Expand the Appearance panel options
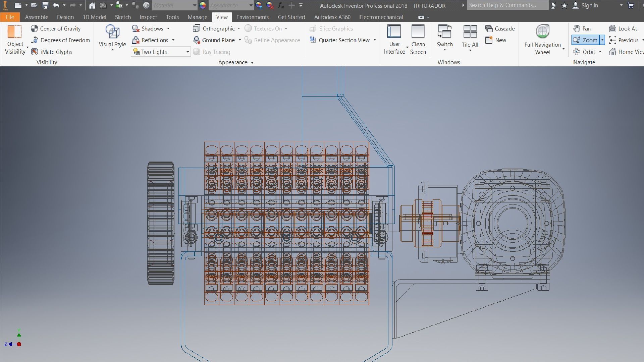 point(252,63)
